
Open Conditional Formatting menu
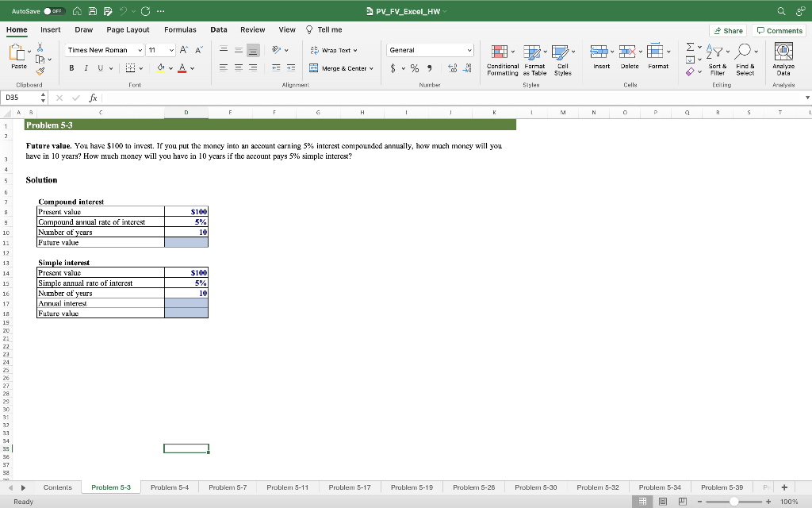click(x=502, y=60)
